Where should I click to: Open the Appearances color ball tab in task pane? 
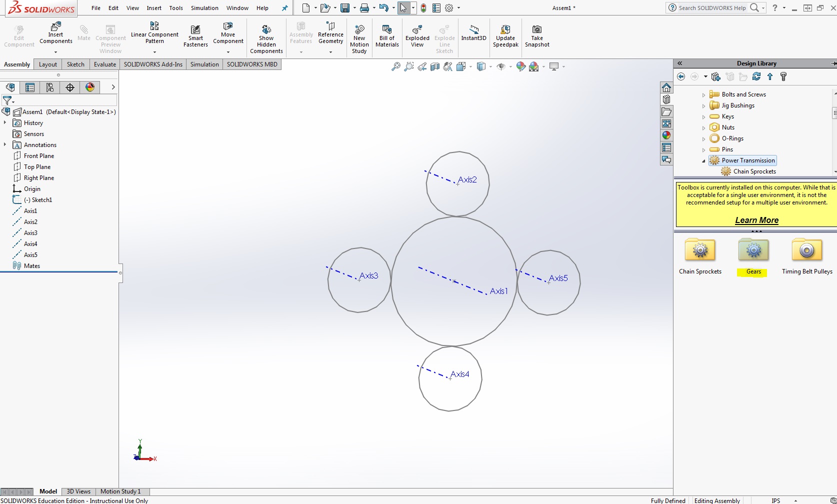(x=666, y=135)
